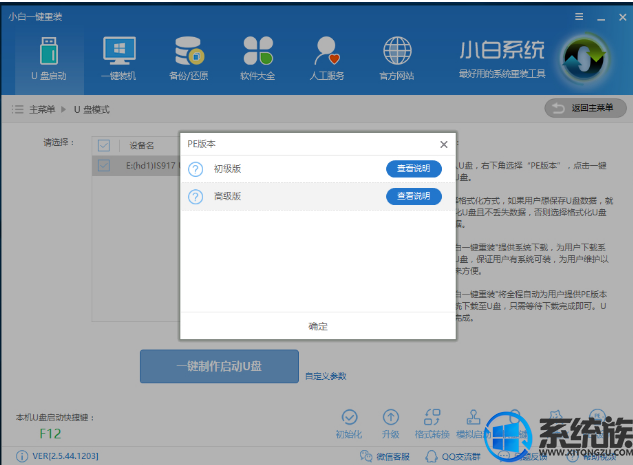Open QQ交流群 in status bar

click(453, 457)
